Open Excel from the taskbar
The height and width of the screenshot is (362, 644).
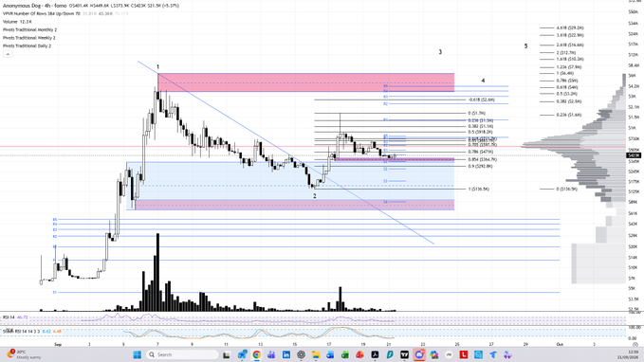pyautogui.click(x=345, y=354)
